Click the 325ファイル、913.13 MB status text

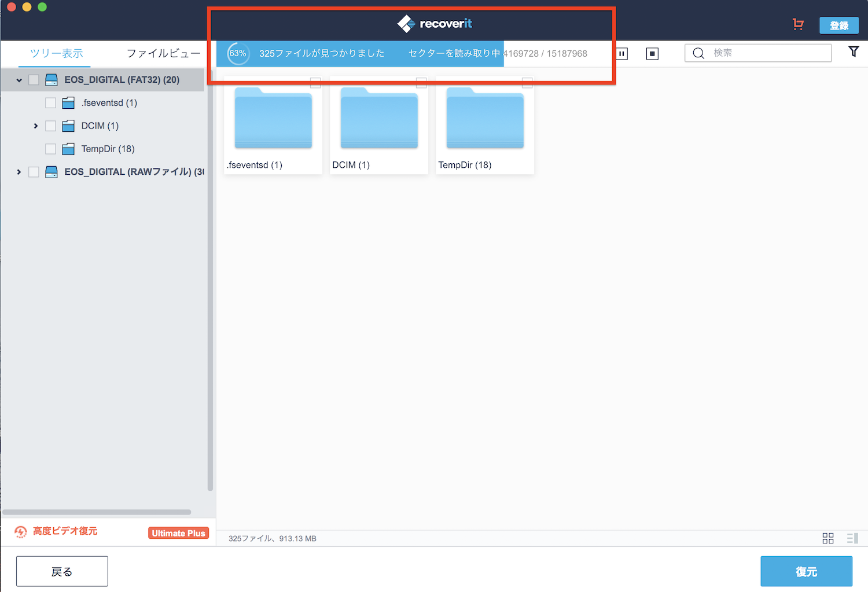[273, 539]
